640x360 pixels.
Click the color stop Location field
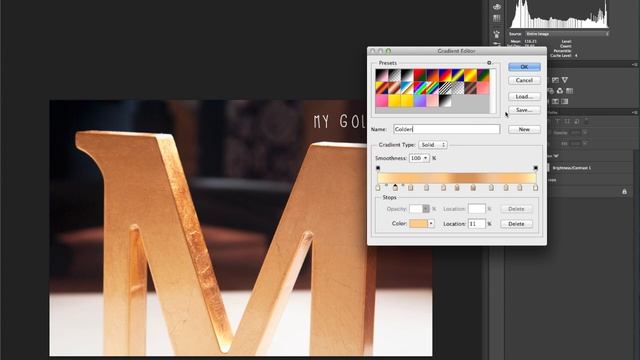pyautogui.click(x=476, y=224)
